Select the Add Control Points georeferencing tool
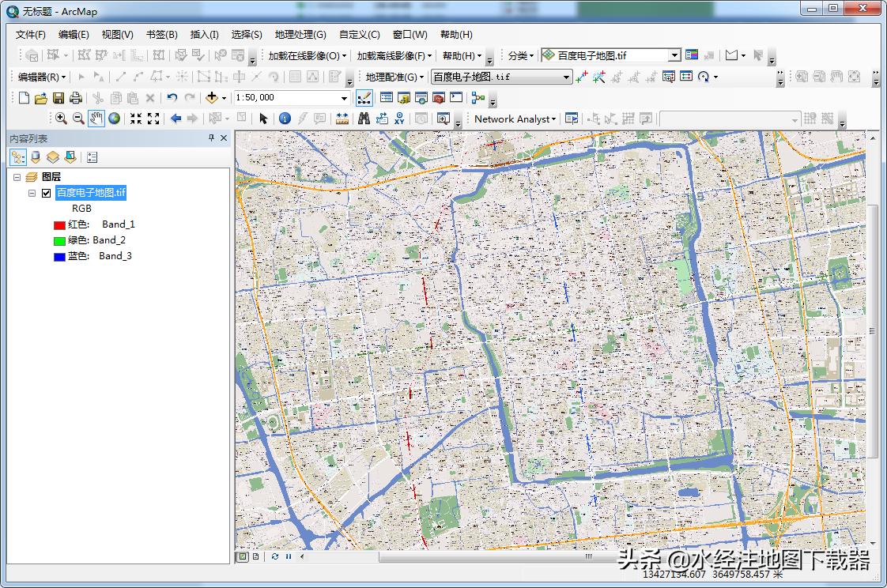 [x=582, y=77]
